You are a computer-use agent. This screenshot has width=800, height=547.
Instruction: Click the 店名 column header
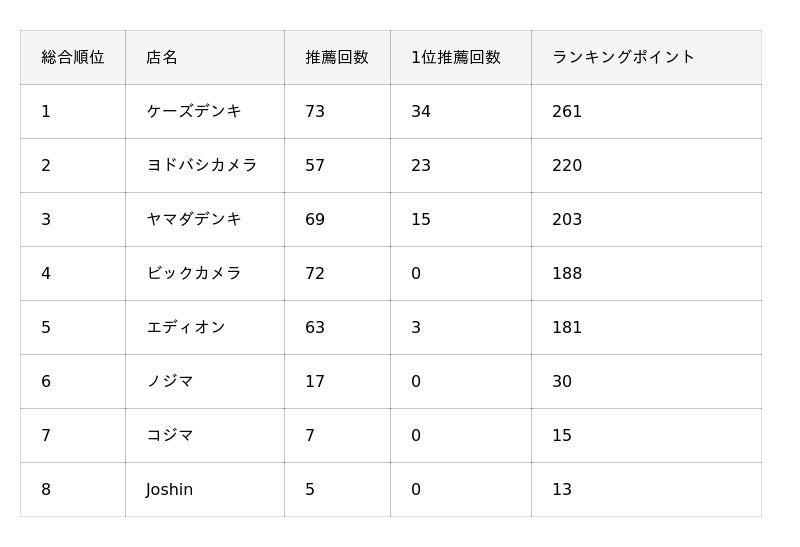205,57
